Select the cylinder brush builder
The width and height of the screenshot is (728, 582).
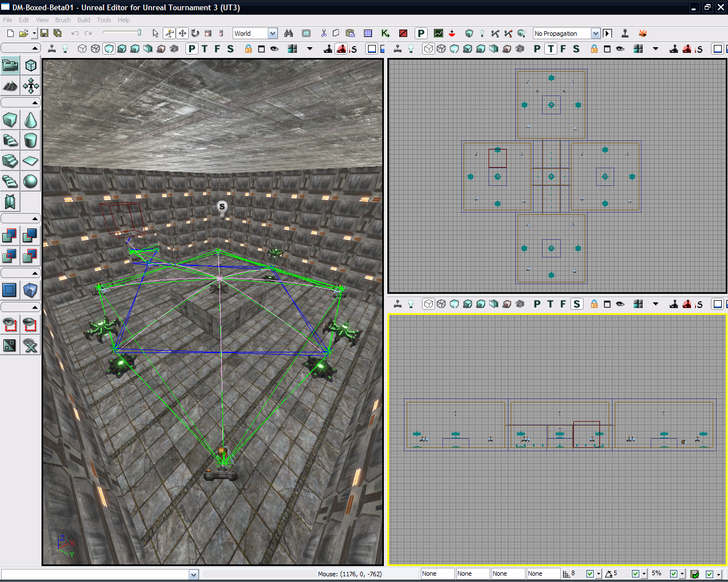coord(30,140)
